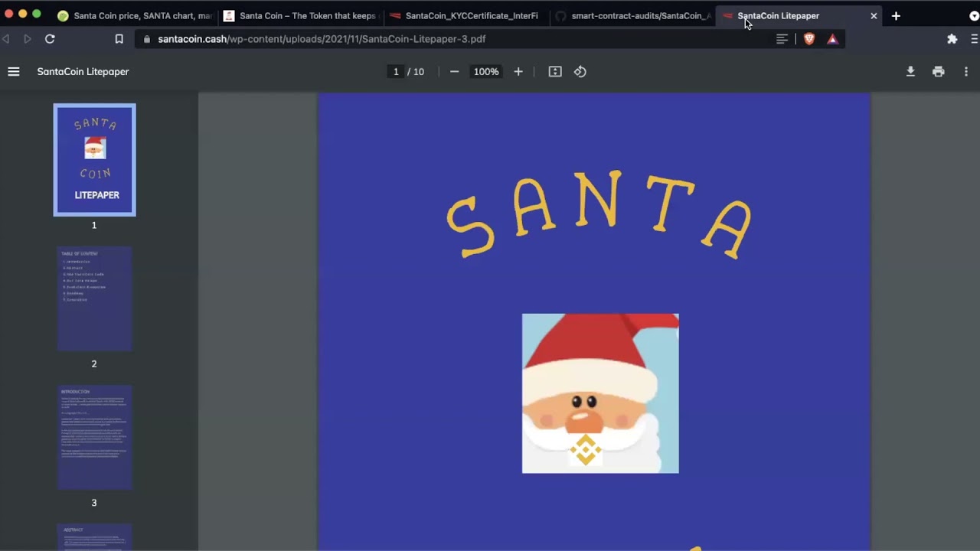The height and width of the screenshot is (551, 980).
Task: Print the PDF document
Action: 939,71
